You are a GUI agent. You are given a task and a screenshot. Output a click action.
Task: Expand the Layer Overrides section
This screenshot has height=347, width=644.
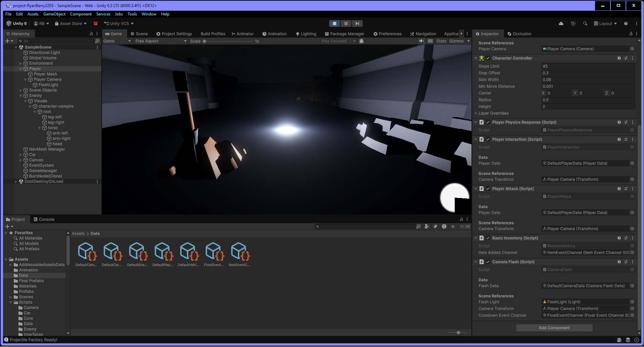click(476, 113)
